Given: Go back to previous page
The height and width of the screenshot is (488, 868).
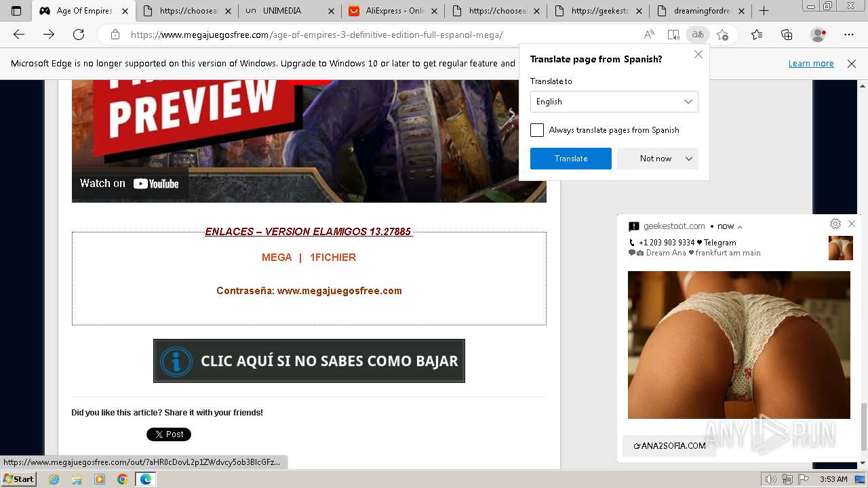Looking at the screenshot, I should [x=19, y=35].
